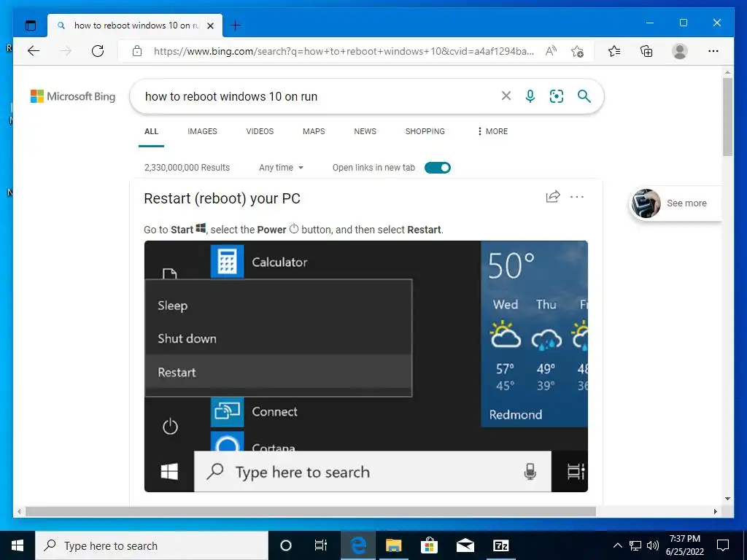Viewport: 747px width, 560px height.
Task: Click the horizontal scrollbar thumb
Action: pos(311,511)
